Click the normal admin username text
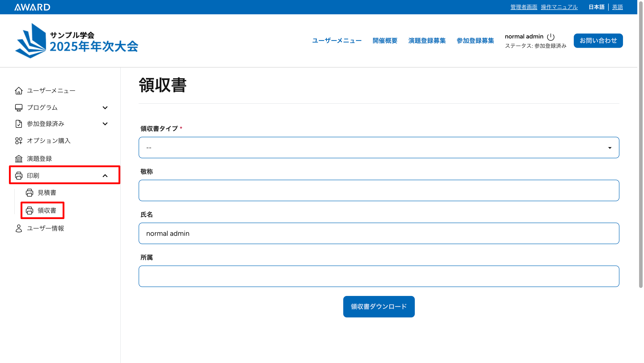The height and width of the screenshot is (363, 644). point(524,36)
